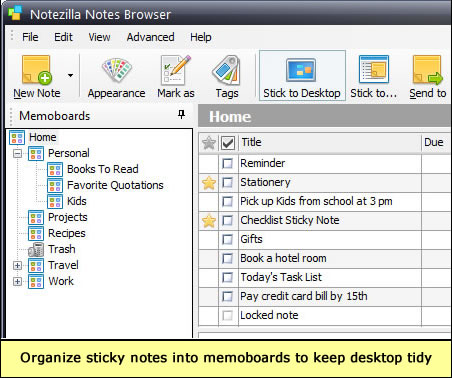Viewport: 452px width, 378px height.
Task: Click the Projects memoboard icon
Action: (36, 218)
